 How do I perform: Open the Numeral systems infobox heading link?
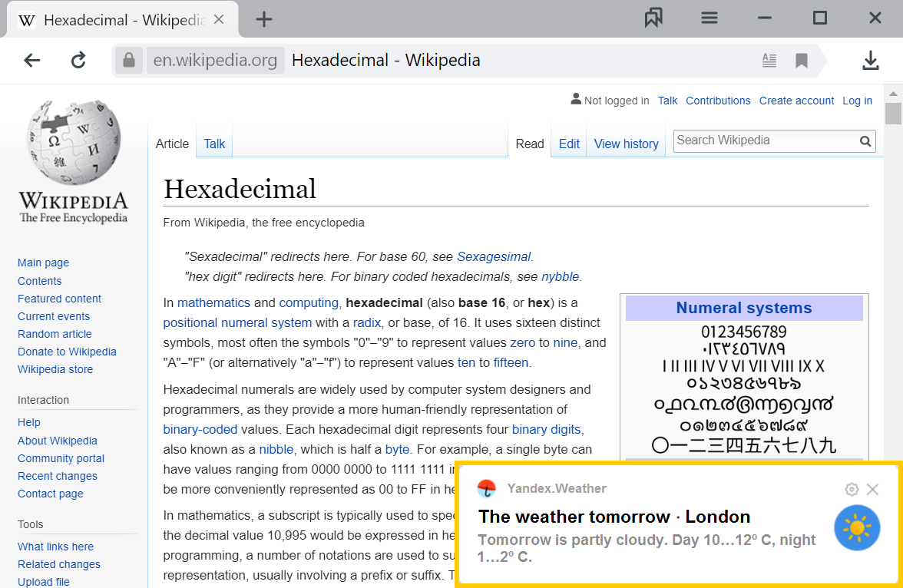[x=744, y=308]
